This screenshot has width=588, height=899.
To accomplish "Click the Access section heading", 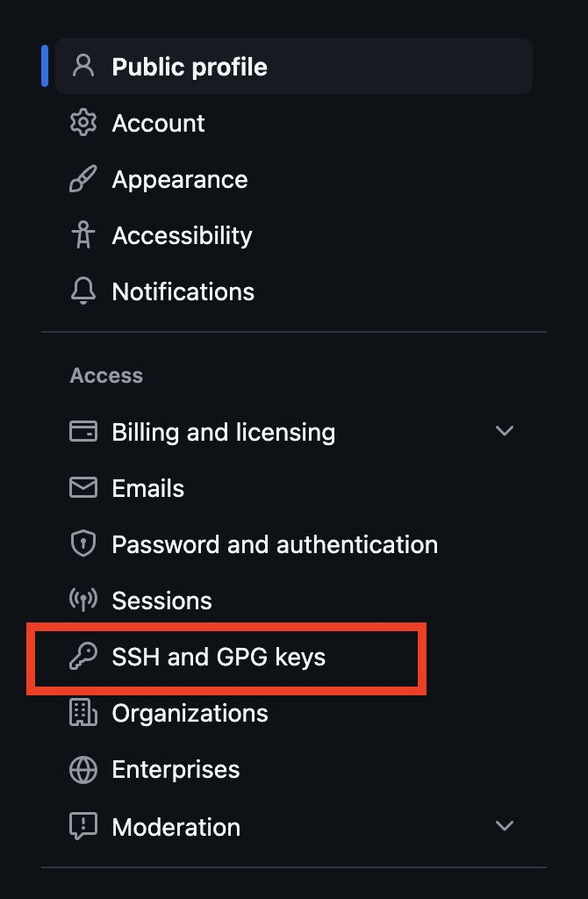I will 105,375.
